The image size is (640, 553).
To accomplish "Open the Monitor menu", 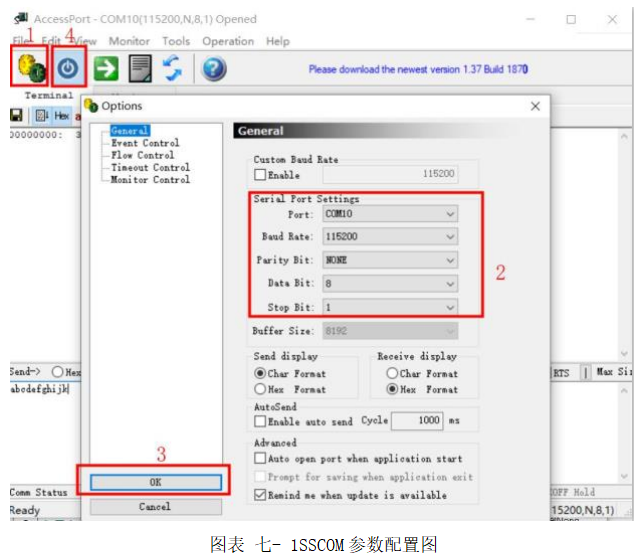I will (x=129, y=41).
